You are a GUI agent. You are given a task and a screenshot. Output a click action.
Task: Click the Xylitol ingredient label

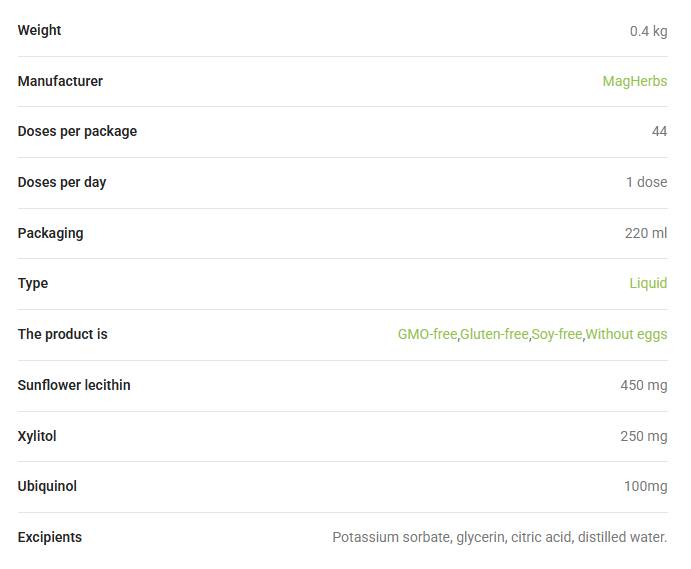[x=37, y=436]
